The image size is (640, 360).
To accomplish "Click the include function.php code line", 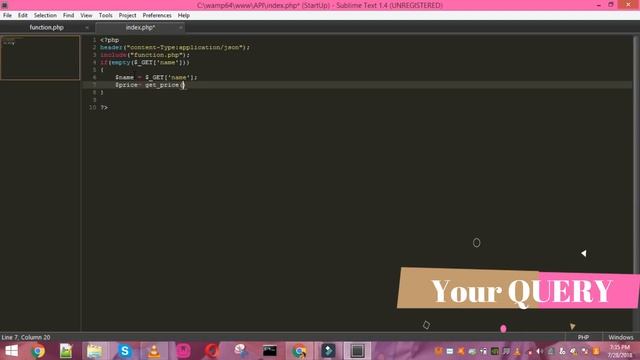I will tap(145, 55).
